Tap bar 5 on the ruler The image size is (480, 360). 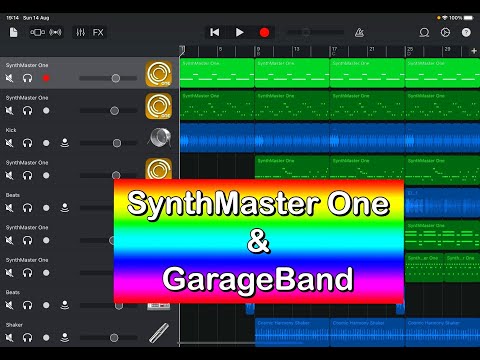220,49
